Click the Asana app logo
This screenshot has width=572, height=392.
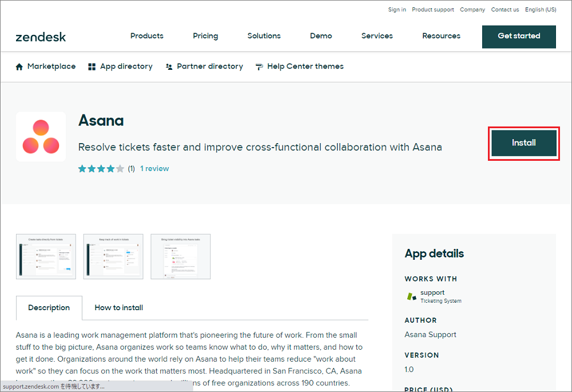(x=41, y=137)
